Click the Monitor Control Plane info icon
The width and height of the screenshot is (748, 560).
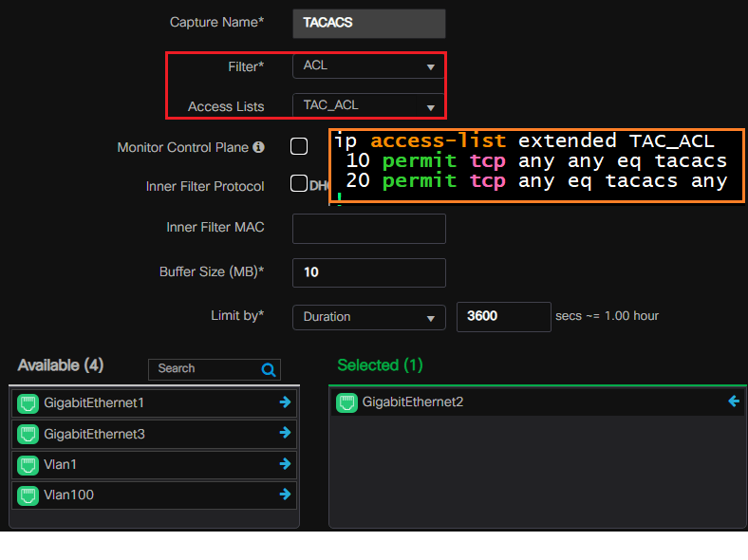tap(258, 148)
